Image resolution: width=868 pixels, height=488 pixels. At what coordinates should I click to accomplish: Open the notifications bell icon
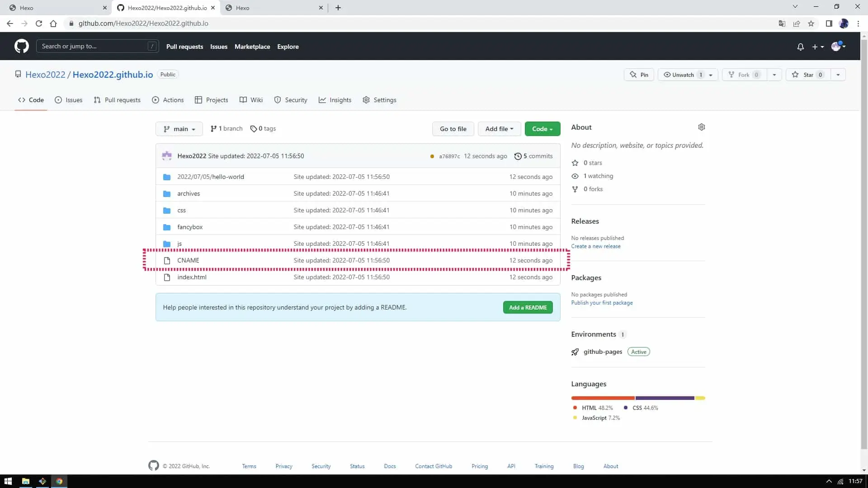tap(800, 47)
